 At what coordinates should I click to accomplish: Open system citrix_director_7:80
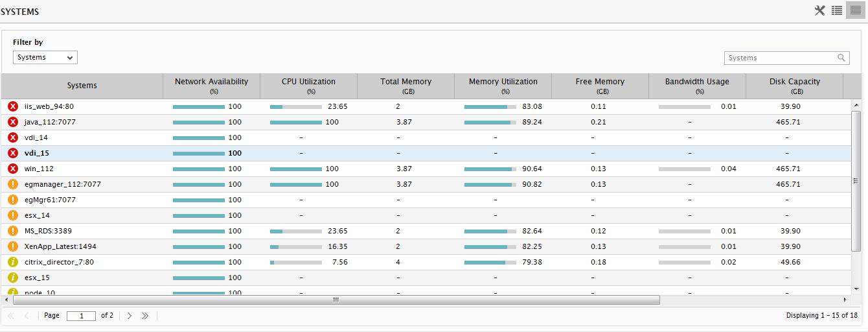59,262
